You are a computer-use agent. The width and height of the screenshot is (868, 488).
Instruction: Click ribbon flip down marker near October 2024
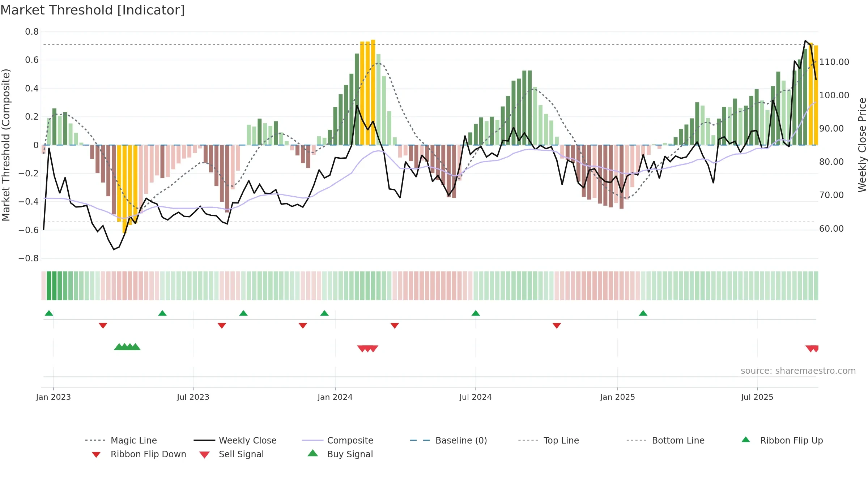pyautogui.click(x=557, y=326)
